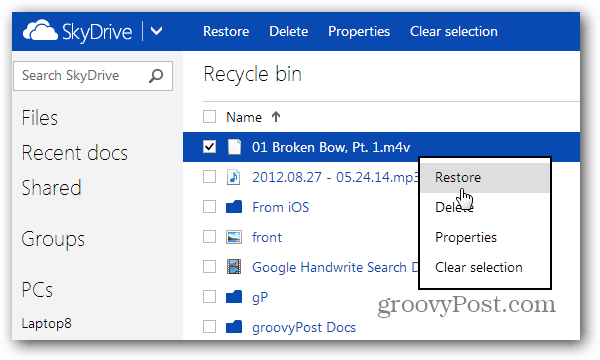600x360 pixels.
Task: Open Groups in the sidebar
Action: pyautogui.click(x=53, y=239)
